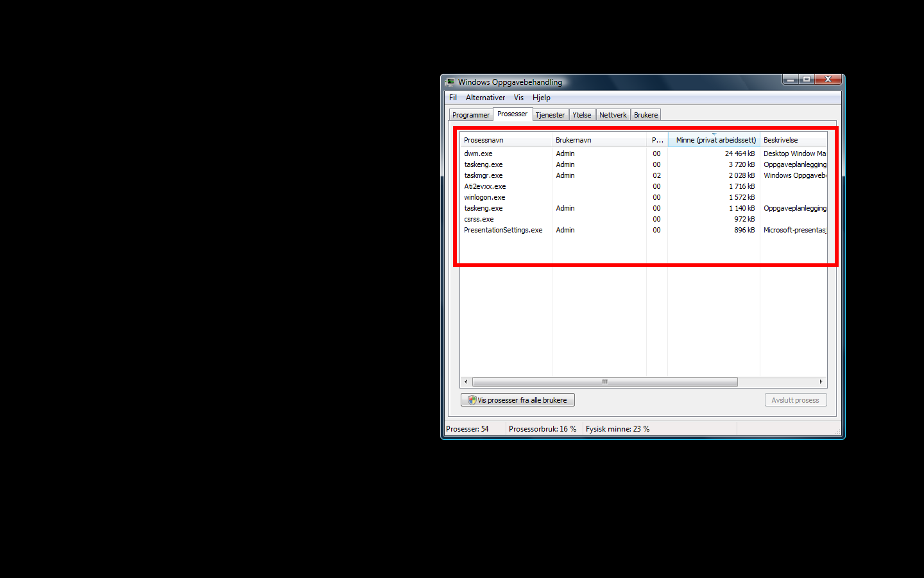Maximize the Windows Oppgavebehandling window
Image resolution: width=924 pixels, height=578 pixels.
click(807, 80)
